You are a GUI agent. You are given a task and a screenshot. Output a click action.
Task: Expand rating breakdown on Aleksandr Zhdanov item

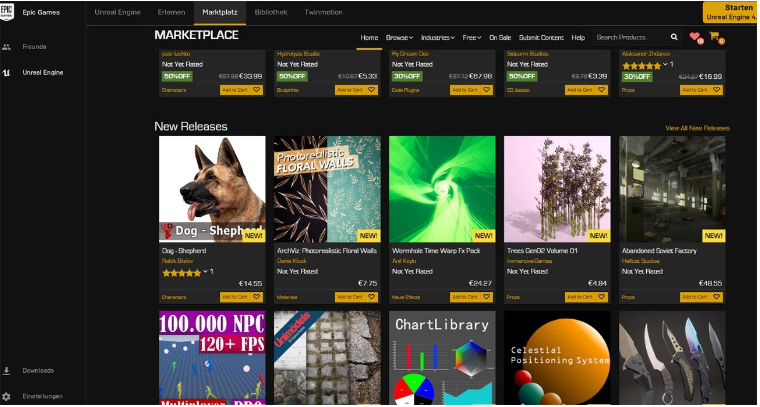pos(665,65)
